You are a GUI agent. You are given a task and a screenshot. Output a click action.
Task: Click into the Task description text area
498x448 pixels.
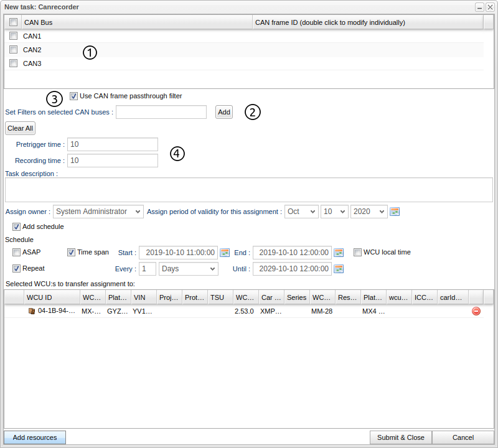click(248, 190)
